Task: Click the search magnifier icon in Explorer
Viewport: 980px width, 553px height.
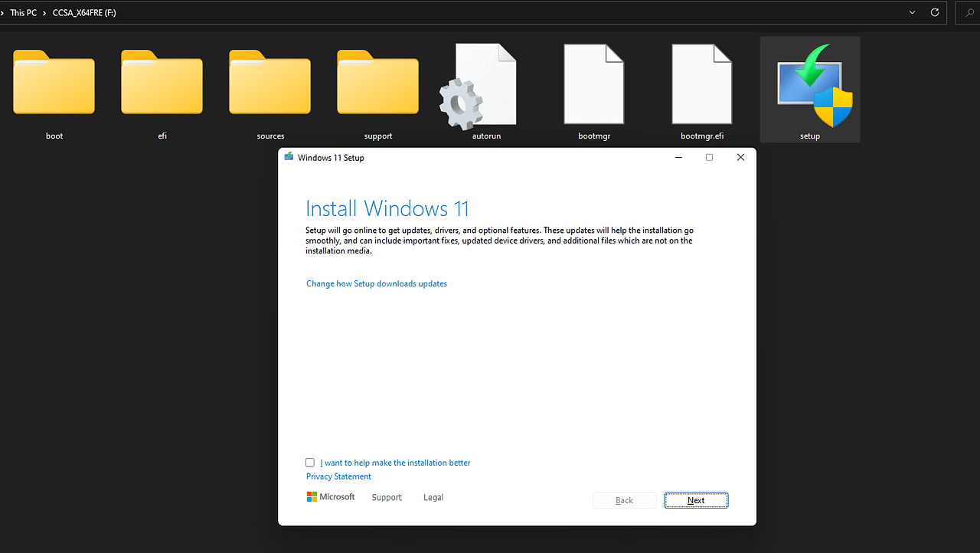Action: point(970,13)
